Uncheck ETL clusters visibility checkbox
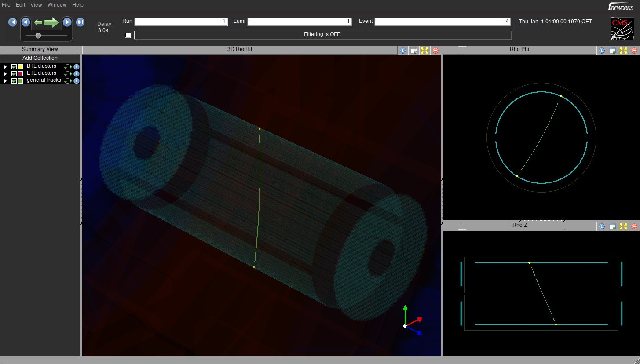Image resolution: width=640 pixels, height=364 pixels. pos(14,74)
